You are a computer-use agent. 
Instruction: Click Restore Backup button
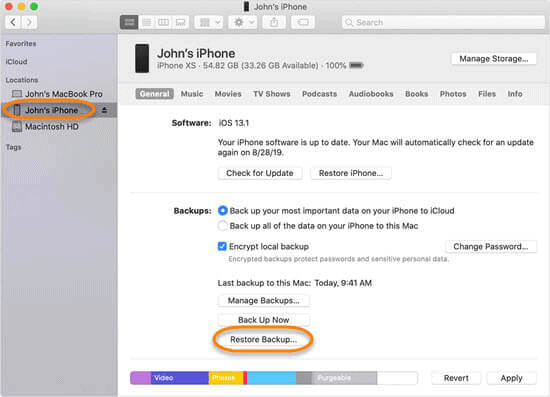[263, 339]
